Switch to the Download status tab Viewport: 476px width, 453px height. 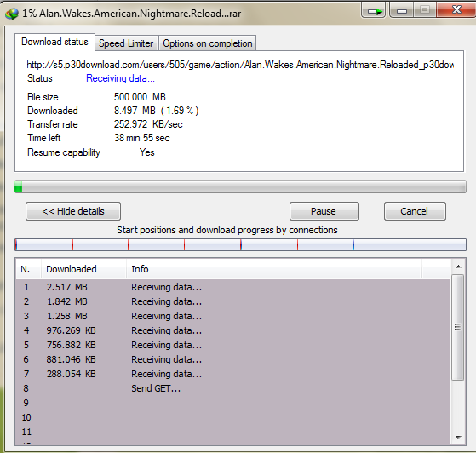[x=55, y=42]
